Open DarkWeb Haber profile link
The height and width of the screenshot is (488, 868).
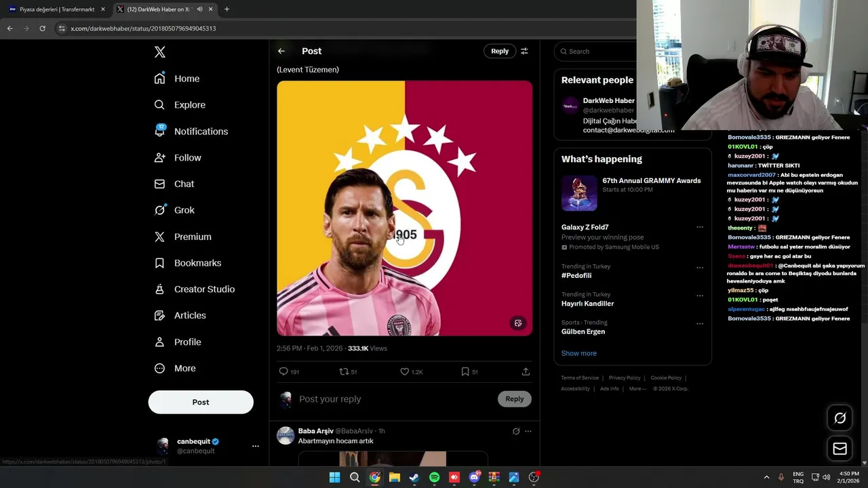(608, 101)
